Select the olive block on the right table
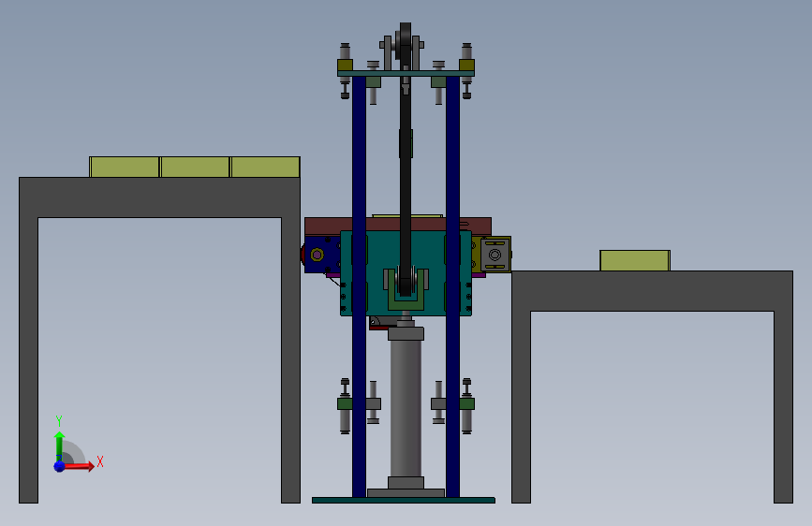This screenshot has width=812, height=526. coord(635,260)
